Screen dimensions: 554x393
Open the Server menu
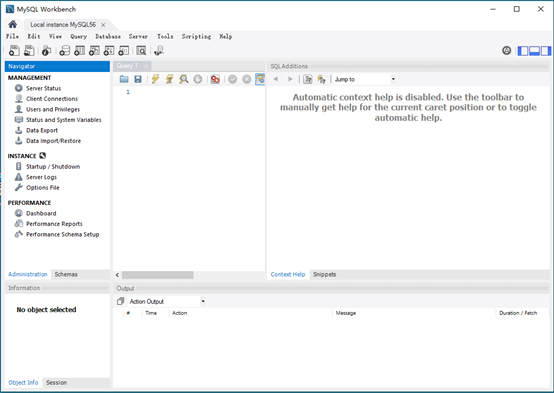(x=138, y=36)
